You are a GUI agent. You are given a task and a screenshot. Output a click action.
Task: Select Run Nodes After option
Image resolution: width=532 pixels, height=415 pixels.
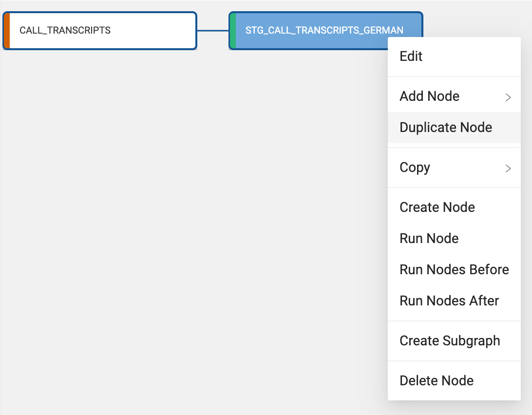(449, 301)
